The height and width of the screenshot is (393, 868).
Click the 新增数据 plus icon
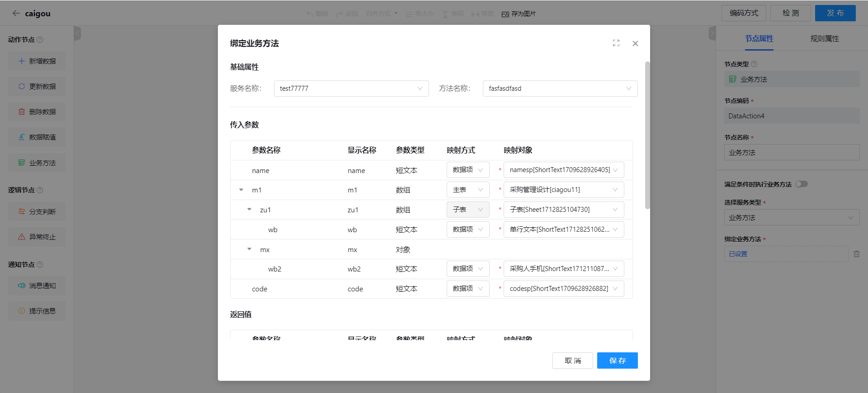[x=22, y=61]
